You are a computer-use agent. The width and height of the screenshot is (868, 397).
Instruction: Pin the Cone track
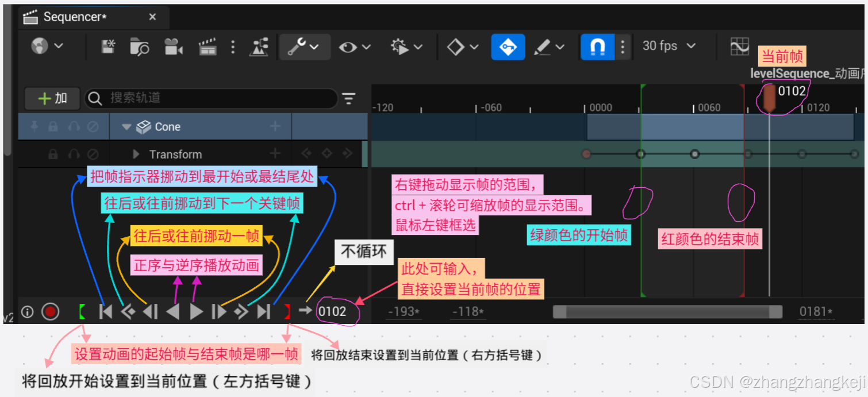[x=34, y=126]
